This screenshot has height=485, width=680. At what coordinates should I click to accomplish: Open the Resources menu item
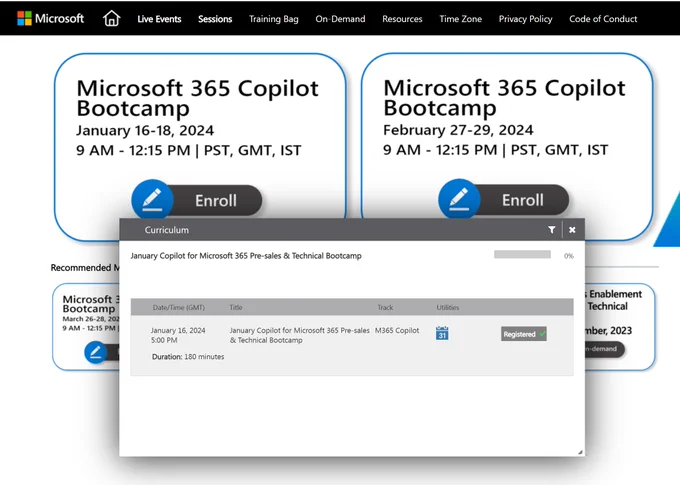click(402, 19)
